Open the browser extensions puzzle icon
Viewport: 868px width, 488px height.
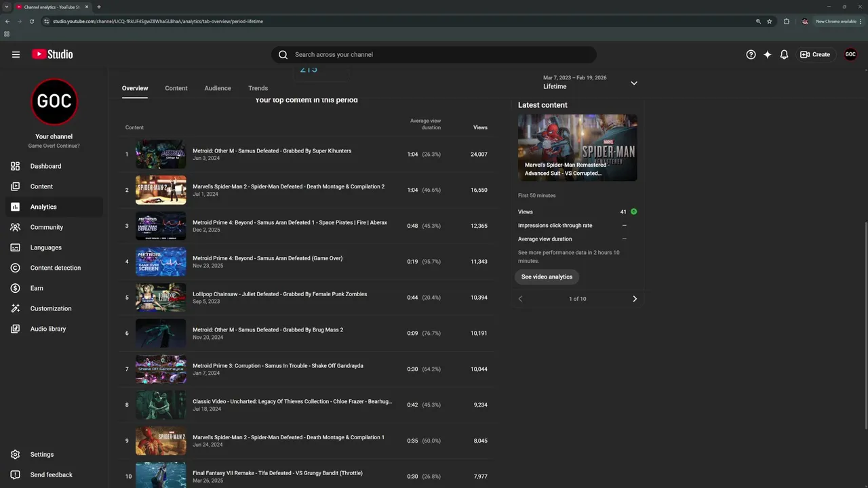click(787, 22)
